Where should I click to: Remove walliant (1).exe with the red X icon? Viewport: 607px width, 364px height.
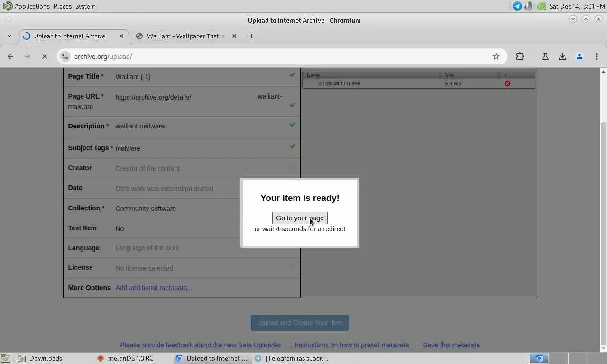pyautogui.click(x=507, y=83)
